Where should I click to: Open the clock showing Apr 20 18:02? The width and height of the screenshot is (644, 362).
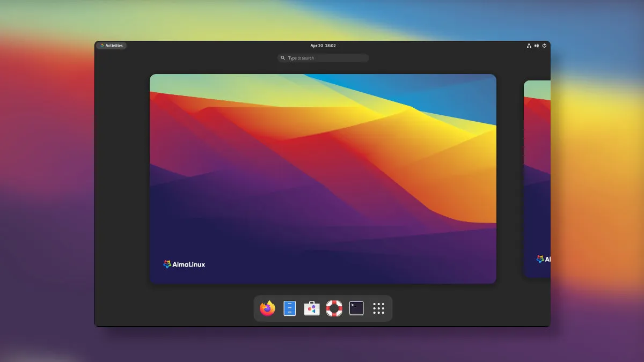[323, 46]
